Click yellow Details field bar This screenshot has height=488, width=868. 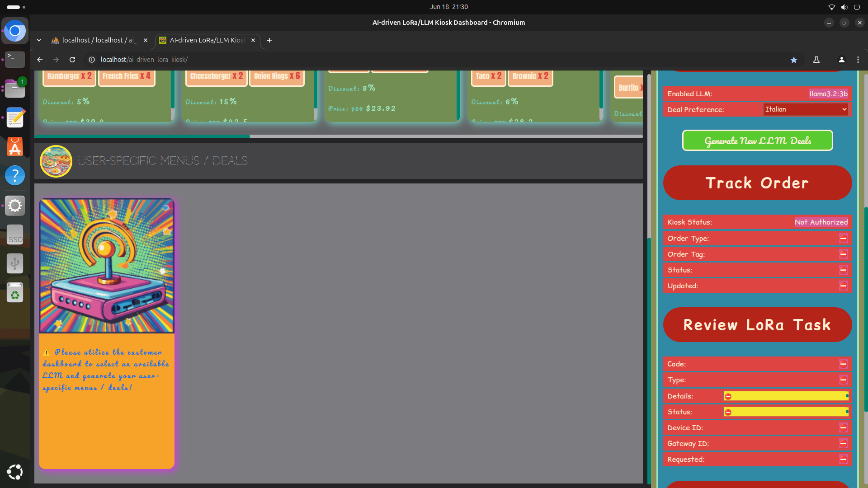coord(786,396)
